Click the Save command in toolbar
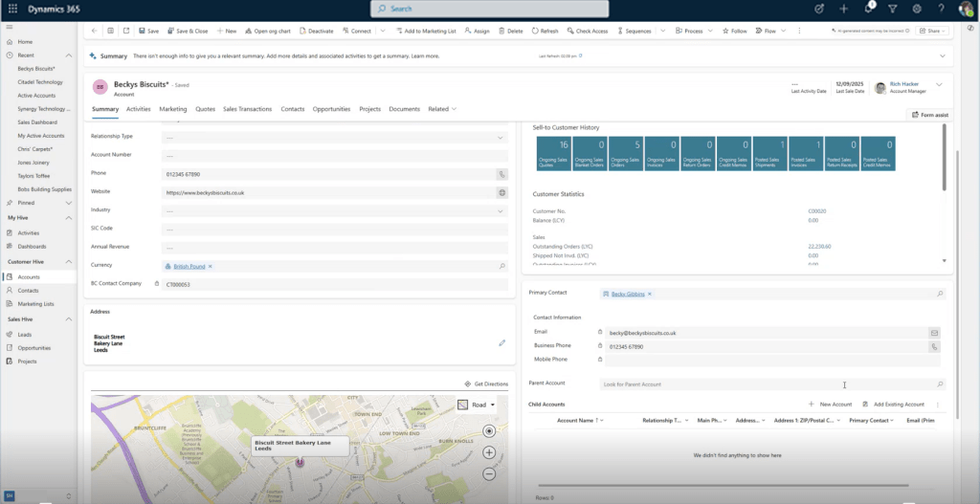The image size is (980, 504). coord(148,31)
